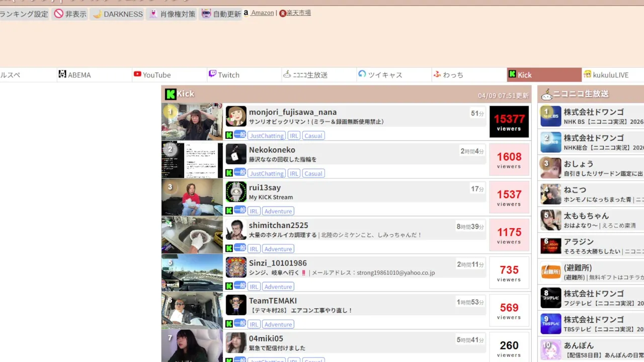The width and height of the screenshot is (644, 362).
Task: Click TeamTEMAKI avatar icon
Action: [x=236, y=305]
